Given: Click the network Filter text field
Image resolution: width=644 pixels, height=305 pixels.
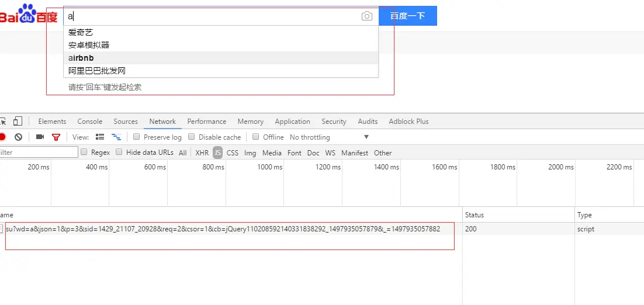Looking at the screenshot, I should (x=39, y=152).
